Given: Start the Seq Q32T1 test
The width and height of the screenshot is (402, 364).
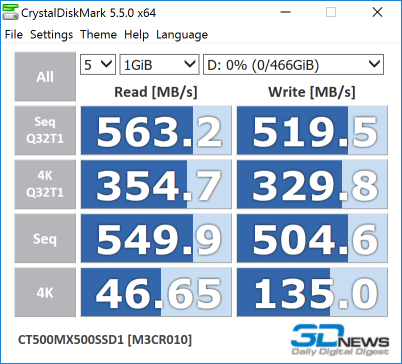Looking at the screenshot, I should [x=45, y=130].
